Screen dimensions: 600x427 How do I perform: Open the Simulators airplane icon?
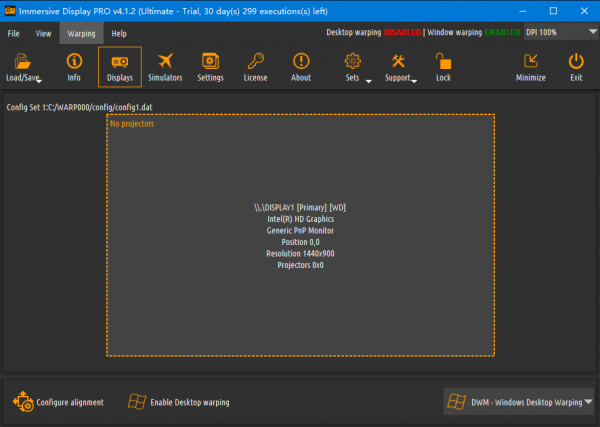165,61
